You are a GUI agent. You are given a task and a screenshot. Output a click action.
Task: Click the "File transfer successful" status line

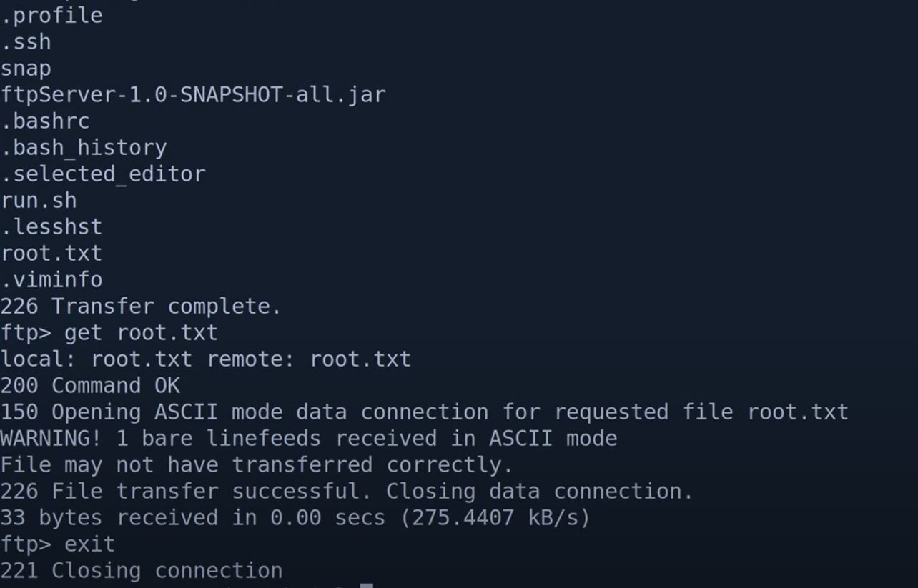point(347,492)
